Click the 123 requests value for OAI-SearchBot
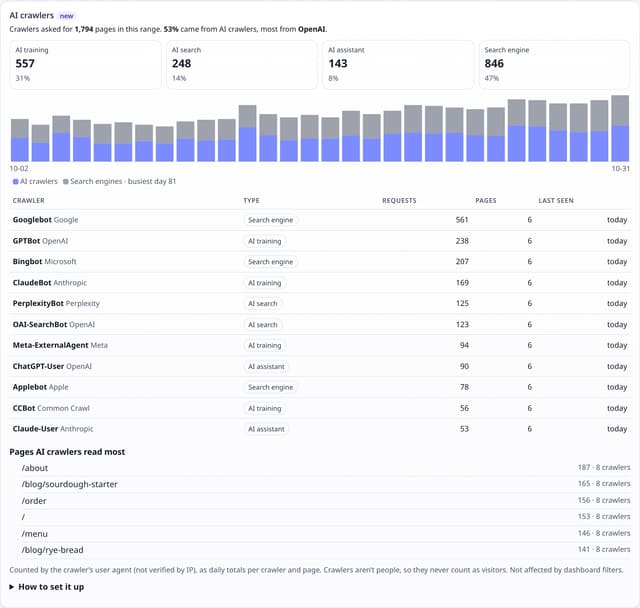640x608 pixels. coord(462,325)
